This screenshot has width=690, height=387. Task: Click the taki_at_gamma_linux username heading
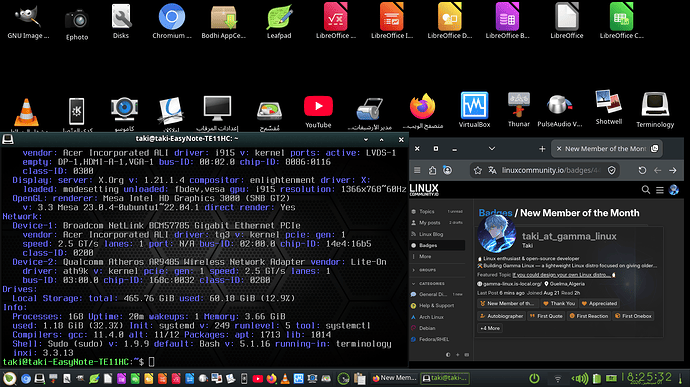(x=569, y=236)
